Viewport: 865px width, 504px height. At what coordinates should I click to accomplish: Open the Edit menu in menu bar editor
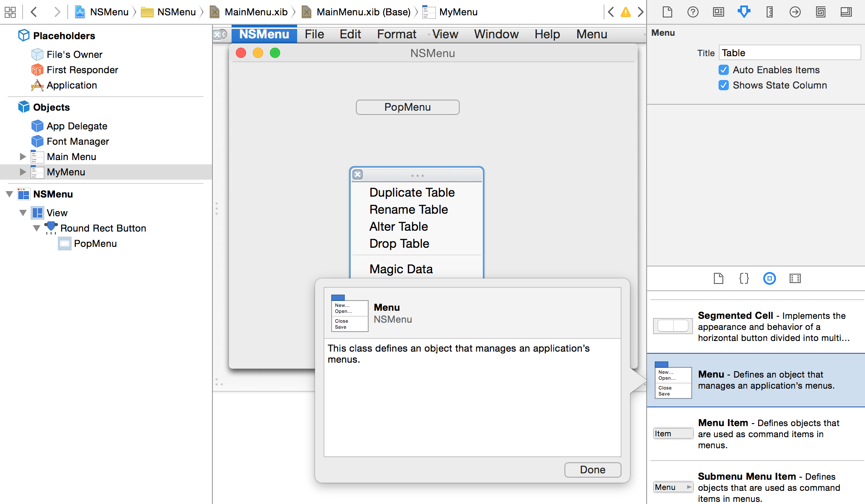click(x=350, y=34)
